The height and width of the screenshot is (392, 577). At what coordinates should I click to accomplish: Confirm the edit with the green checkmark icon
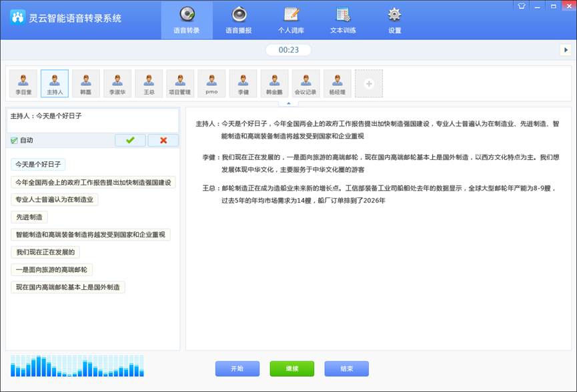point(130,140)
